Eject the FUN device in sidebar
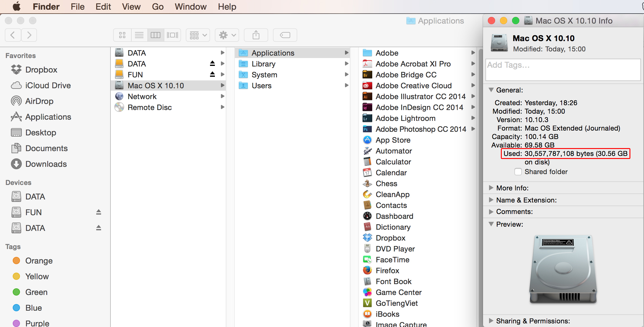 point(99,212)
